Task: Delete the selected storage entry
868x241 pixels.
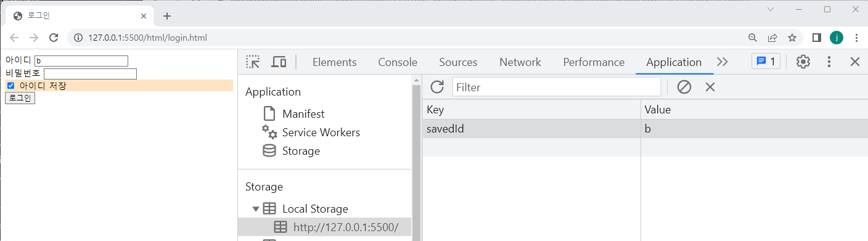Action: 710,87
